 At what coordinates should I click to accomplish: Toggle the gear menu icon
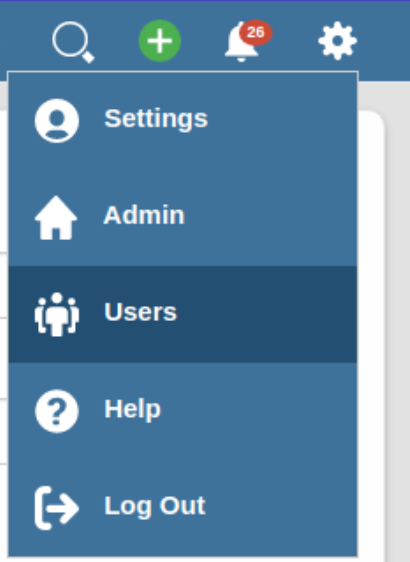(337, 41)
